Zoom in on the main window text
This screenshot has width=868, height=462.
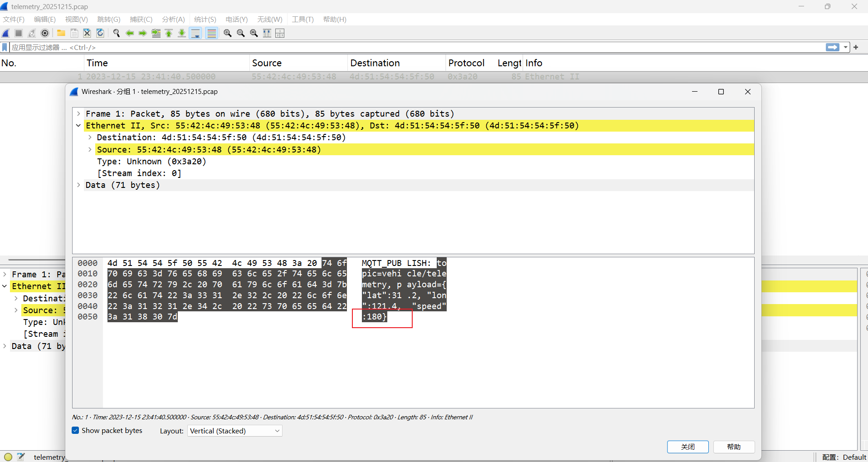[x=228, y=33]
